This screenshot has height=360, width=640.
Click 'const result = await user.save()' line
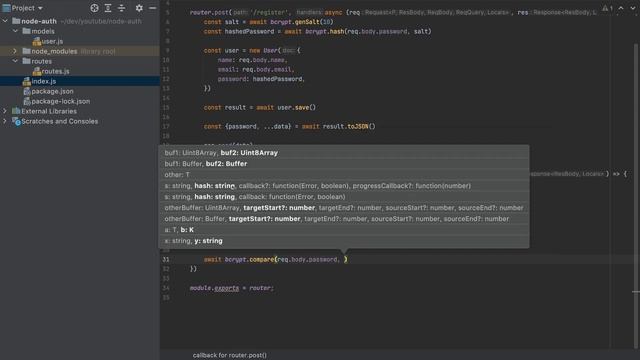[260, 107]
